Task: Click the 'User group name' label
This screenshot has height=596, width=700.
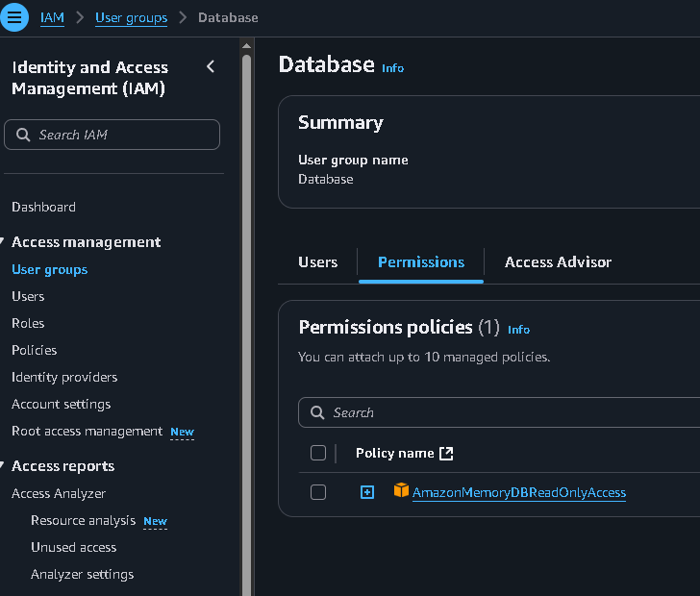Action: [x=353, y=161]
